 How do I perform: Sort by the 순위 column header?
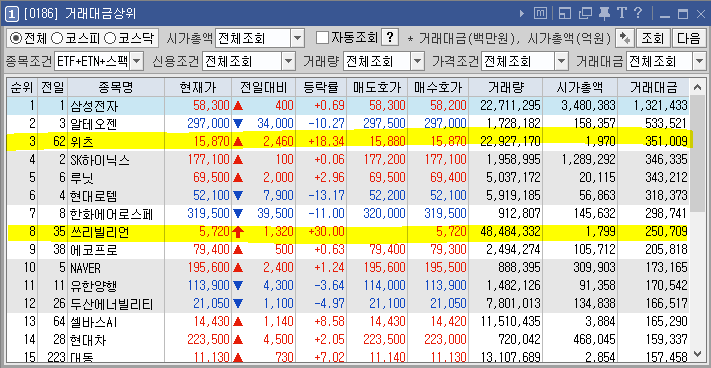point(22,87)
